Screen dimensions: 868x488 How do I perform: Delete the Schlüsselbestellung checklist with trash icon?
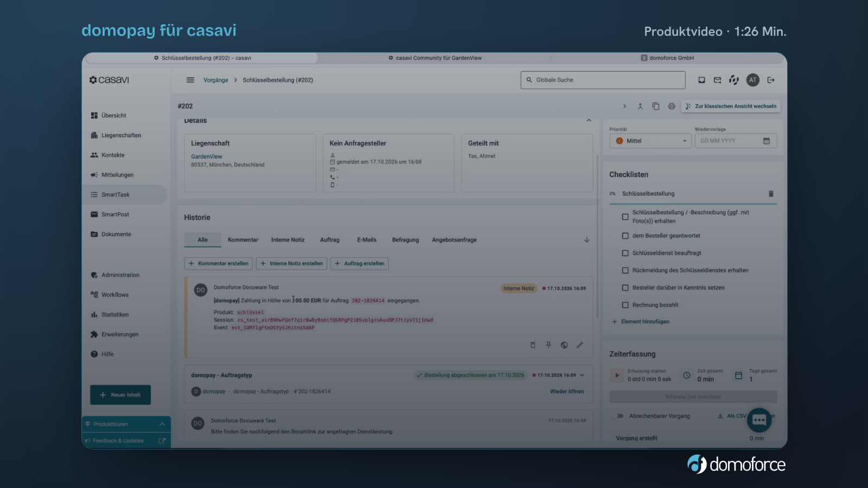tap(771, 194)
